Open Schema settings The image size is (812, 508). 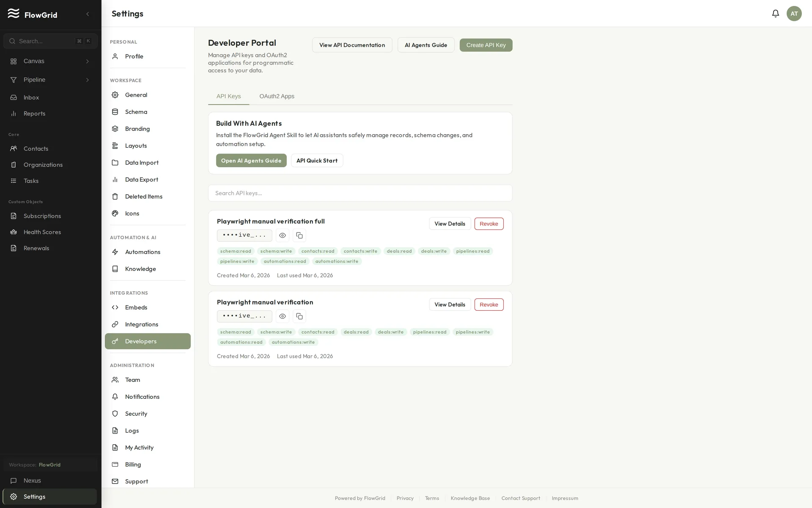pyautogui.click(x=148, y=112)
